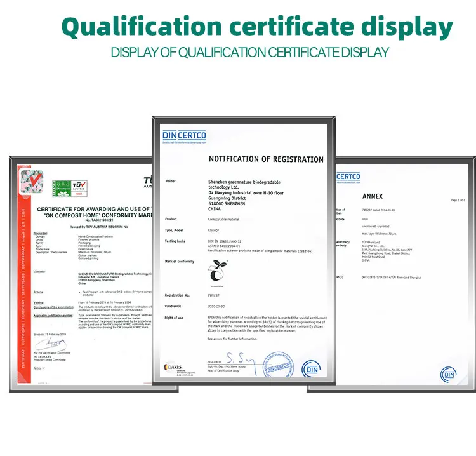
Task: Open the Notification of Registration certificate image
Action: tap(244, 250)
